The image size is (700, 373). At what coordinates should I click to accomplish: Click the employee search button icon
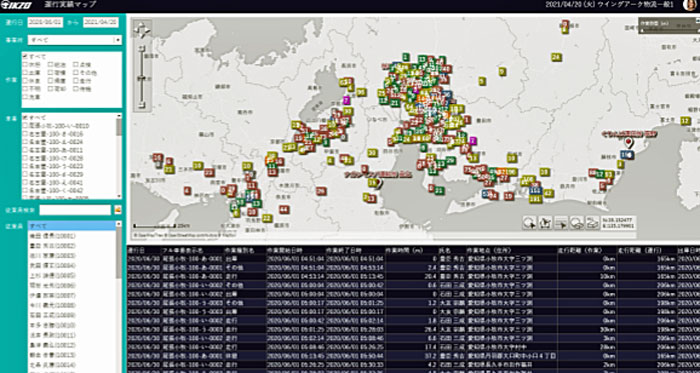click(118, 209)
